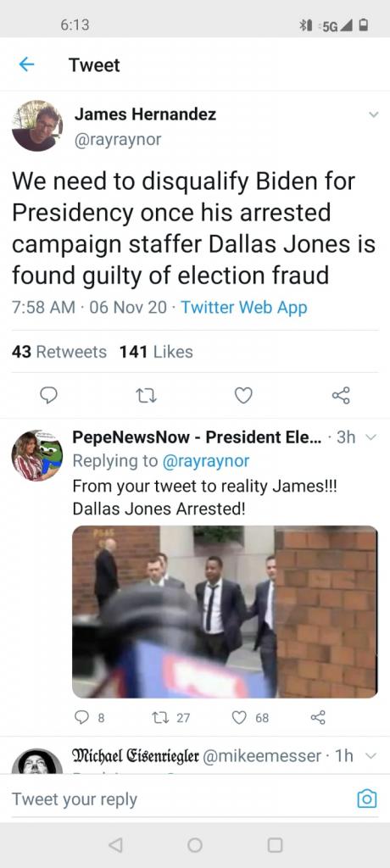Open dropdown chevron on James Hernandez tweet
This screenshot has height=868, width=390.
pyautogui.click(x=373, y=114)
